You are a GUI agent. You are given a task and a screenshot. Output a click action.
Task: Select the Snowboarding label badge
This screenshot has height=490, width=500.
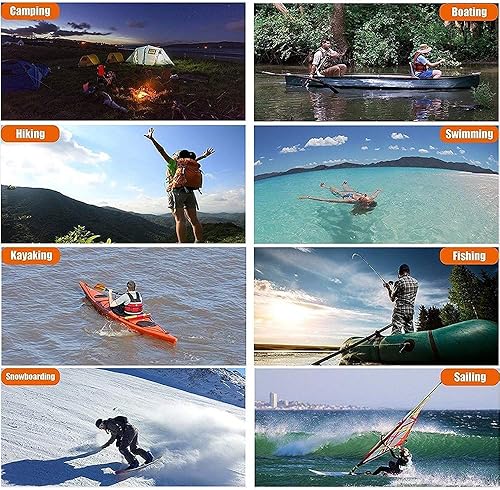(30, 377)
